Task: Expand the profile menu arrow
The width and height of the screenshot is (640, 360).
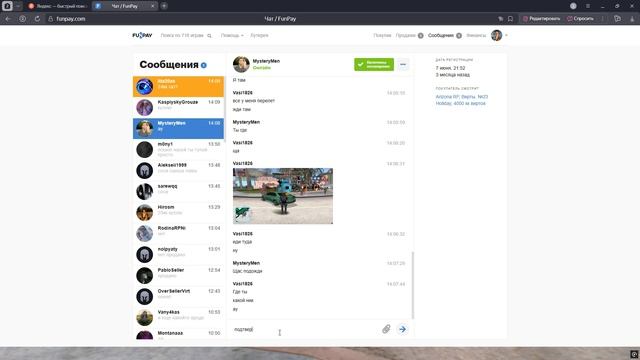Action: tap(506, 36)
